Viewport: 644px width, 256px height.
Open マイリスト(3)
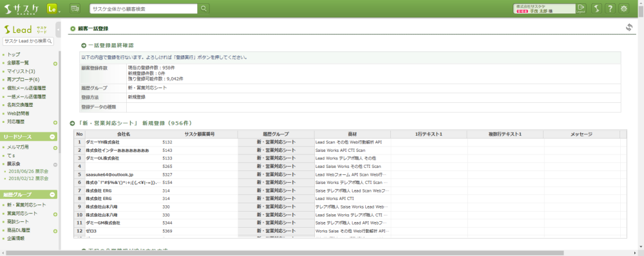tap(21, 71)
